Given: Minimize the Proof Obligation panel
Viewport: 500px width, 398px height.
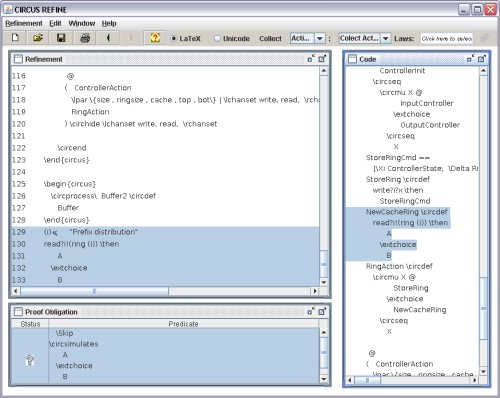Looking at the screenshot, I should [311, 311].
